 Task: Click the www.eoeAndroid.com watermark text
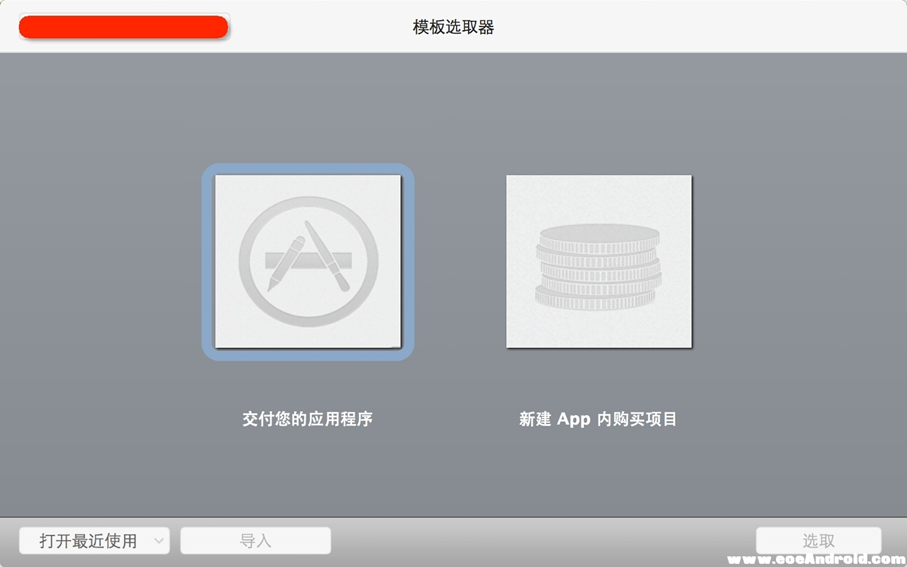816,560
